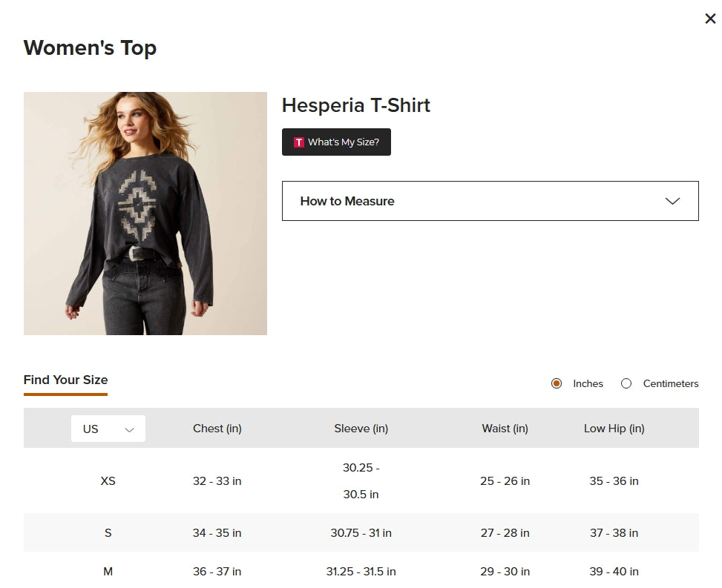Click the Sleeve (in) column header

pos(361,429)
